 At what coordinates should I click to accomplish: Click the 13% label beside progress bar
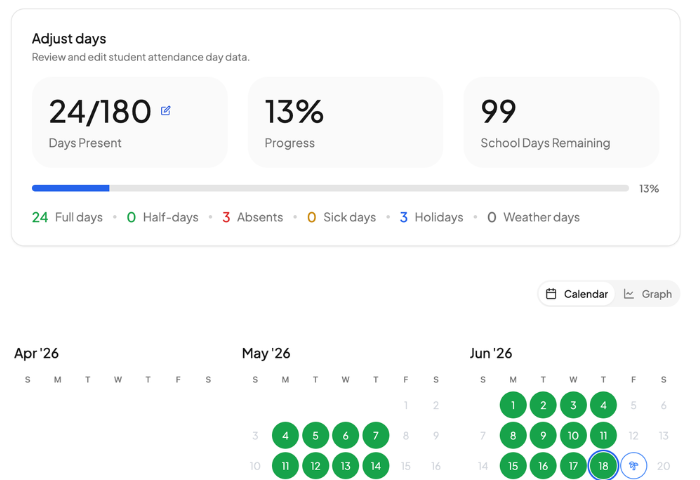pos(649,189)
